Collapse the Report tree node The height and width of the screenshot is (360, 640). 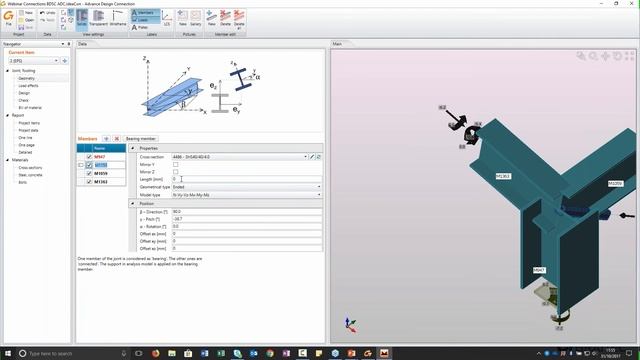[7, 116]
